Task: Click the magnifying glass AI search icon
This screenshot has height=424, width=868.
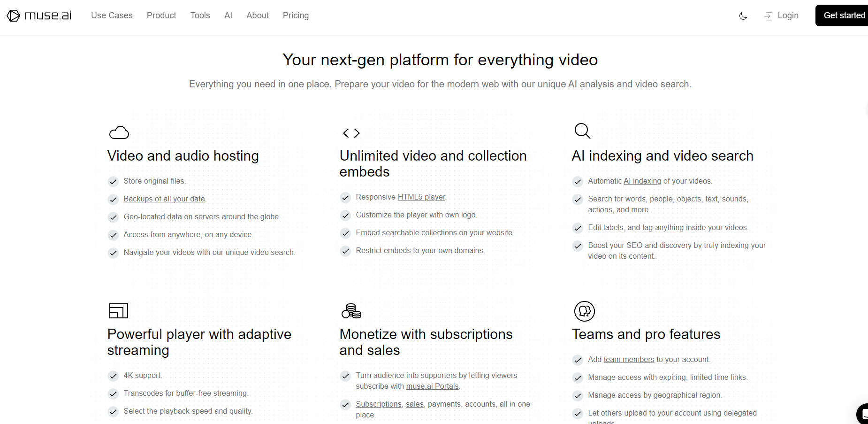Action: pos(582,131)
